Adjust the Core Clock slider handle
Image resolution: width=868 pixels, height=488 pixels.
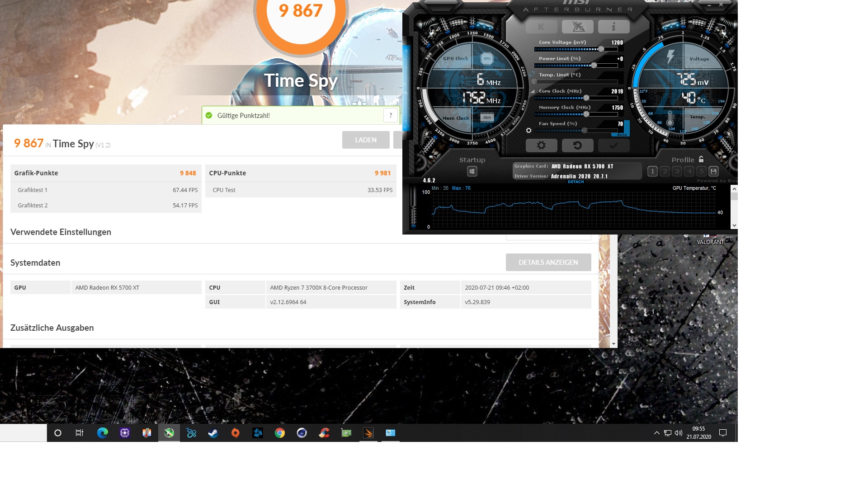pyautogui.click(x=586, y=98)
